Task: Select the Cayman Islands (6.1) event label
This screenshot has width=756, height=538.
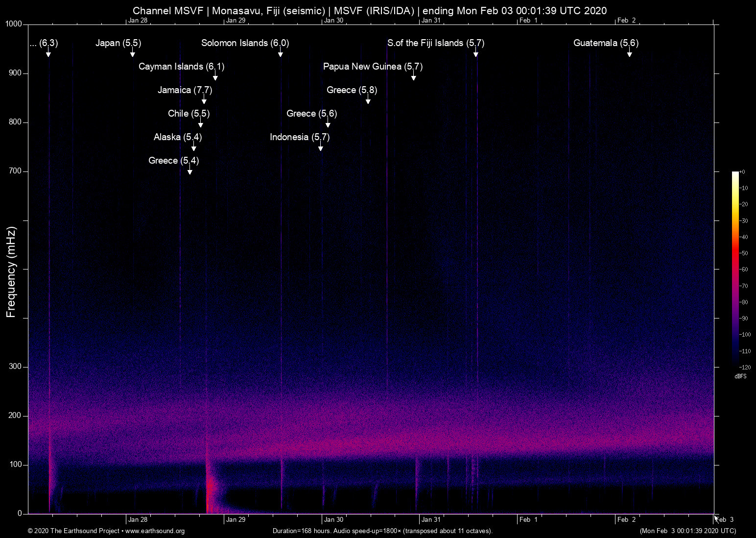Action: (x=181, y=67)
